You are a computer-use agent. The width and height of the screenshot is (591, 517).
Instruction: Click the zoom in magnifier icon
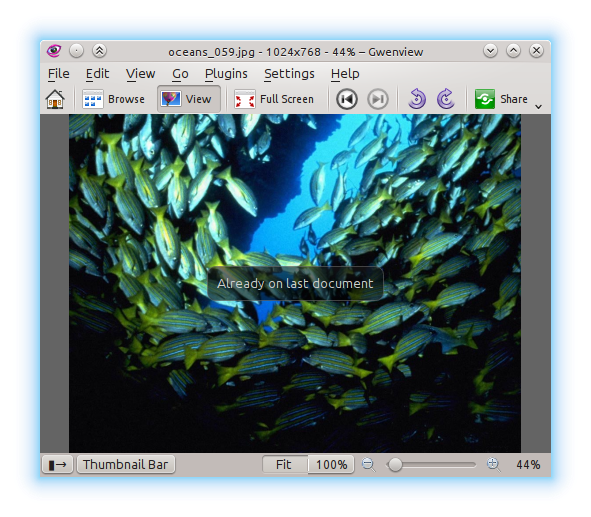pyautogui.click(x=494, y=465)
